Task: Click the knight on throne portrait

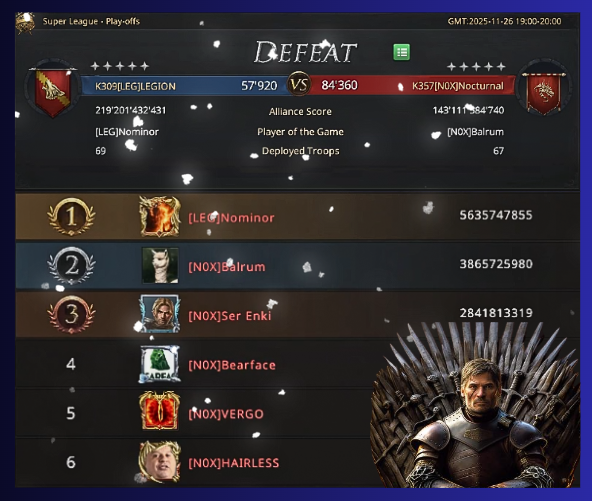Action: [x=475, y=405]
